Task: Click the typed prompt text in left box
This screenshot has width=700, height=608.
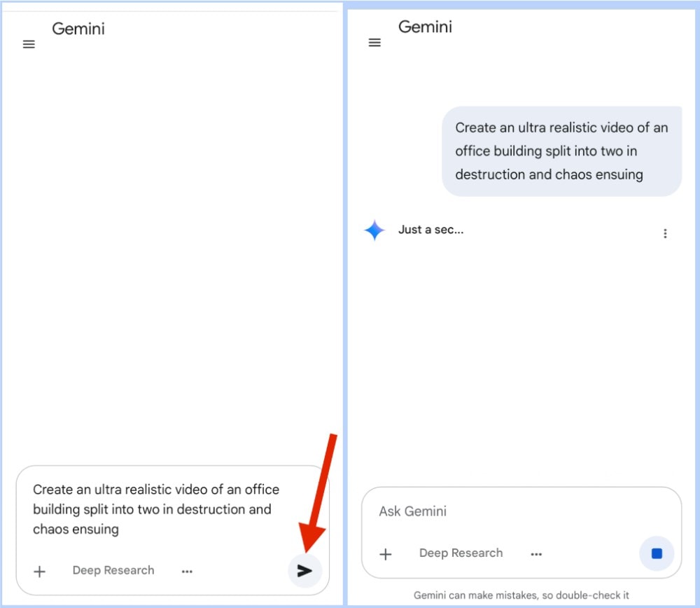Action: coord(156,509)
